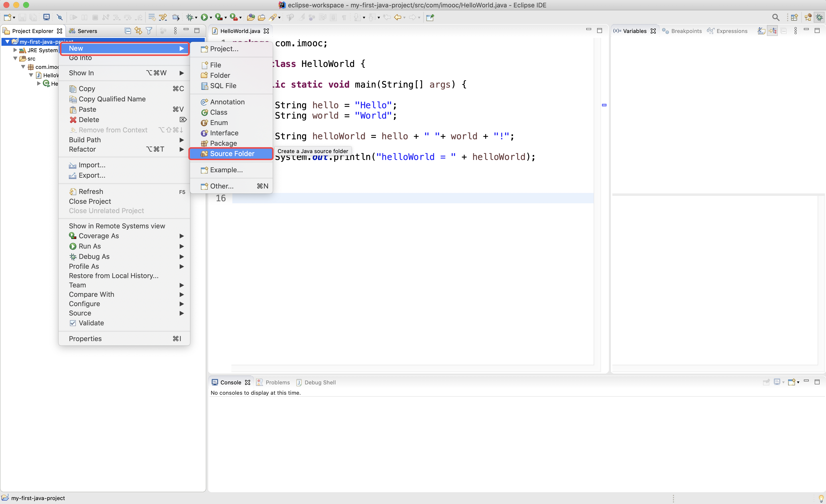Image resolution: width=826 pixels, height=504 pixels.
Task: Expand the Show In submenu
Action: (124, 73)
